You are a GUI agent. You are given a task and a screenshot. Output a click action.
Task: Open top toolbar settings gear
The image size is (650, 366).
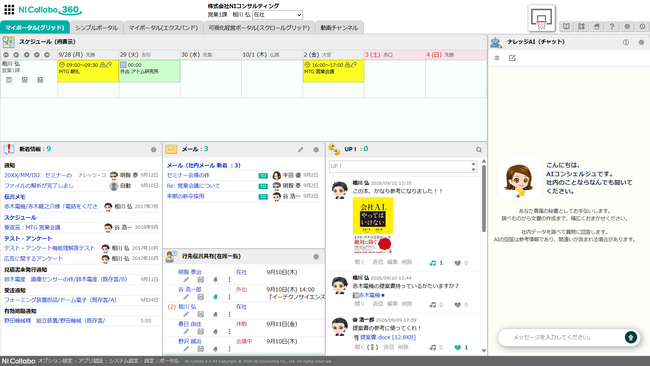point(627,27)
